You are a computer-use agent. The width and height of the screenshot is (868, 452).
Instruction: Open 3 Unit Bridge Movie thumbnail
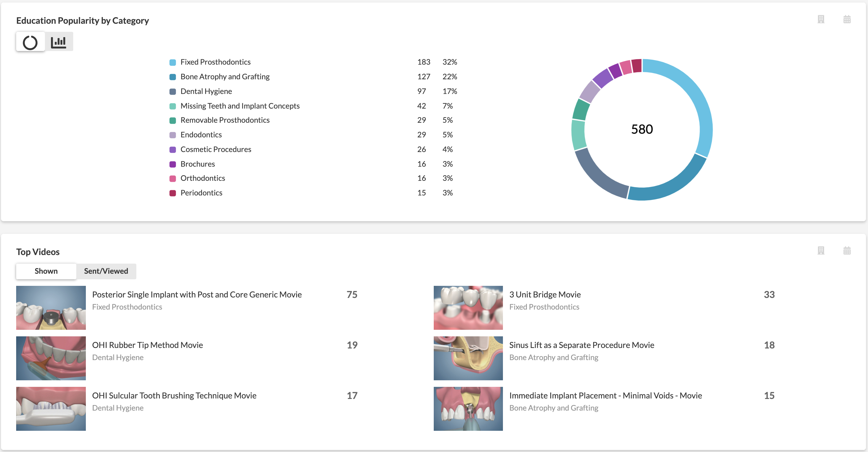coord(468,308)
